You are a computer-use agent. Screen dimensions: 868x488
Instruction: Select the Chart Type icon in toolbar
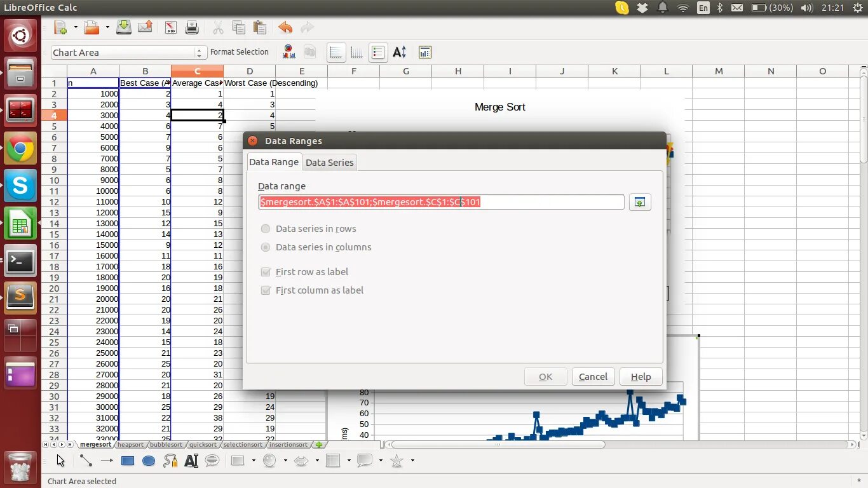(287, 51)
